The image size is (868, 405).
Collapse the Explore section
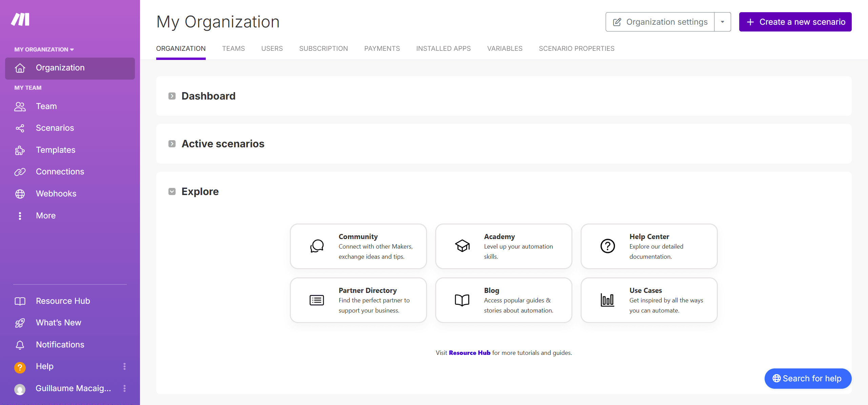tap(172, 192)
